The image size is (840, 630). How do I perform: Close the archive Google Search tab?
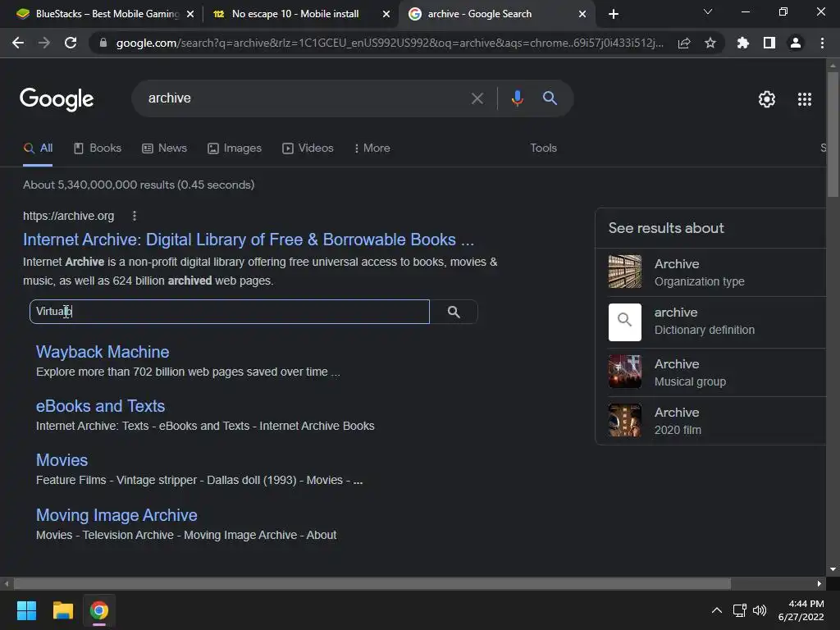tap(582, 14)
